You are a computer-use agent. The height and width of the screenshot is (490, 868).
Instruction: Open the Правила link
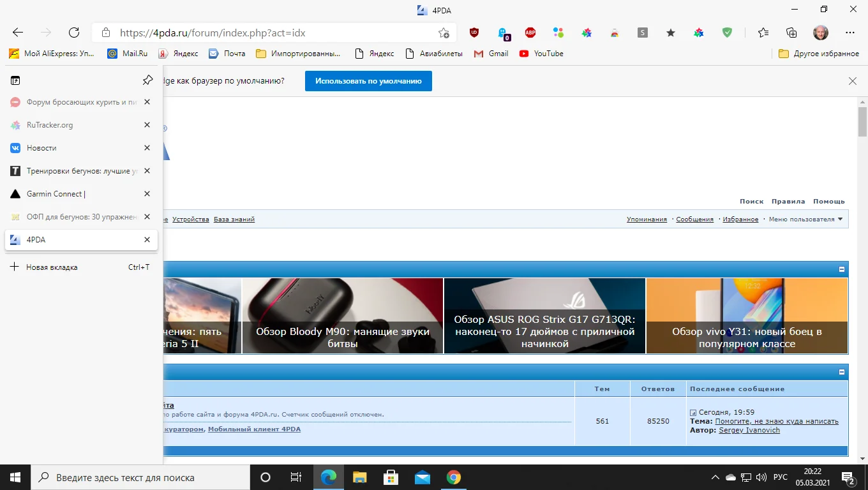[788, 201]
